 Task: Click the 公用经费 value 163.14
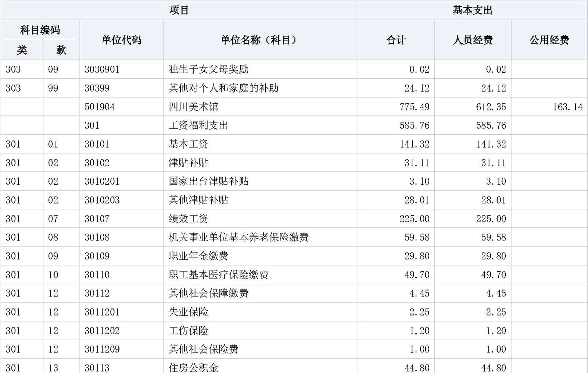click(568, 107)
